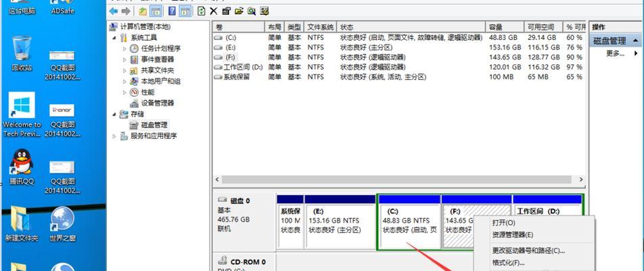Click the Up one level folder icon
644x271 pixels.
pyautogui.click(x=143, y=11)
